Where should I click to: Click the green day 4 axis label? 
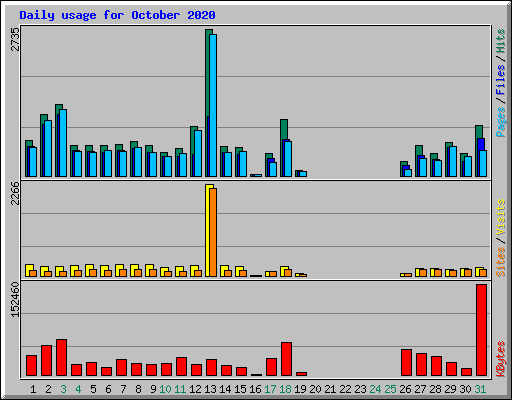point(78,389)
